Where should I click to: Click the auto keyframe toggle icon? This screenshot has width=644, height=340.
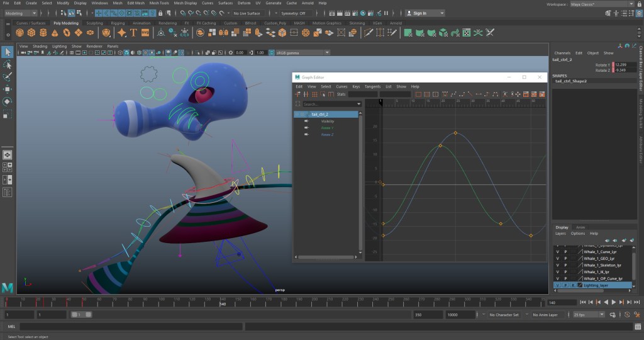pyautogui.click(x=626, y=314)
